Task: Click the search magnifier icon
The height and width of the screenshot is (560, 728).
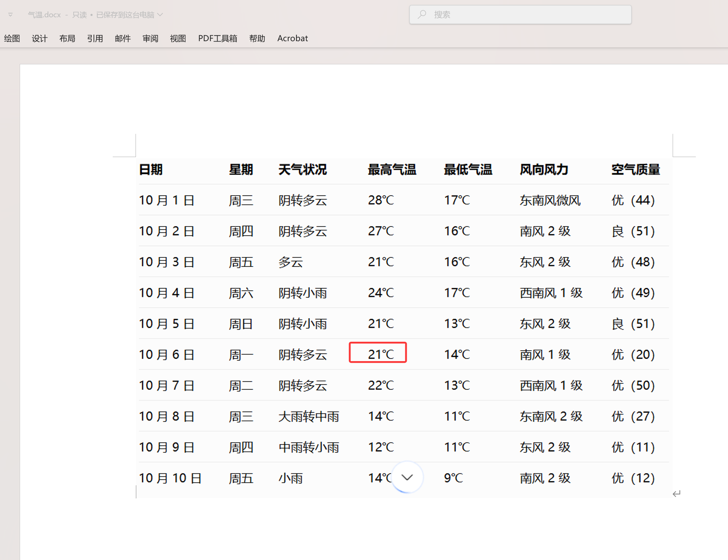Action: coord(422,15)
